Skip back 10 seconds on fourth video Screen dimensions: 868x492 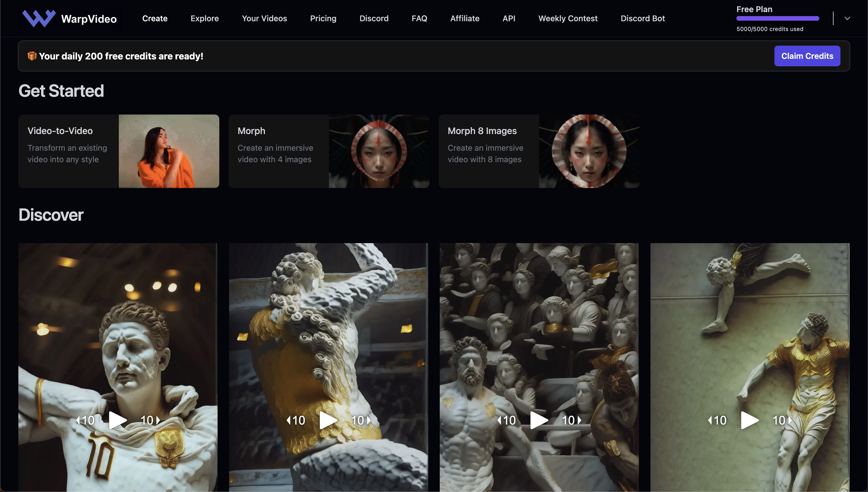click(x=717, y=420)
